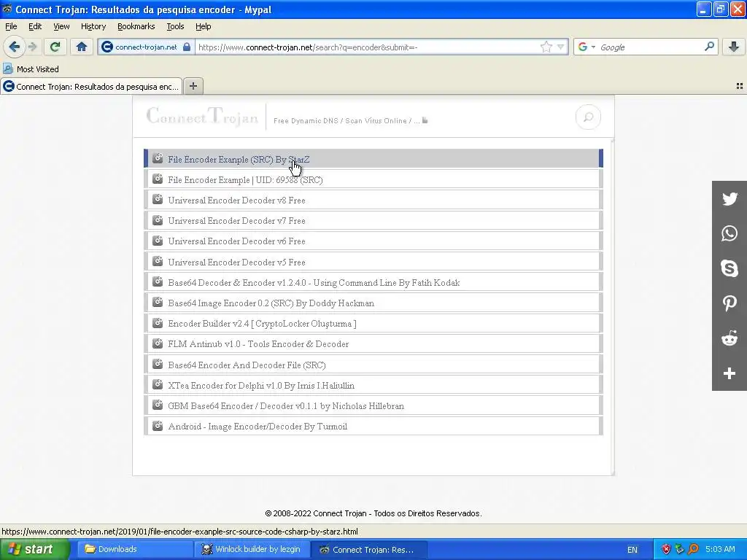This screenshot has width=747, height=560.
Task: Select the Connect Trojan results tab
Action: tap(91, 86)
